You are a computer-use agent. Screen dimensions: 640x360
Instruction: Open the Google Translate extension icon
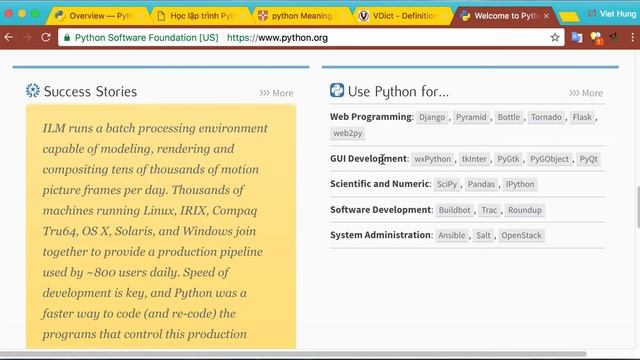click(577, 38)
